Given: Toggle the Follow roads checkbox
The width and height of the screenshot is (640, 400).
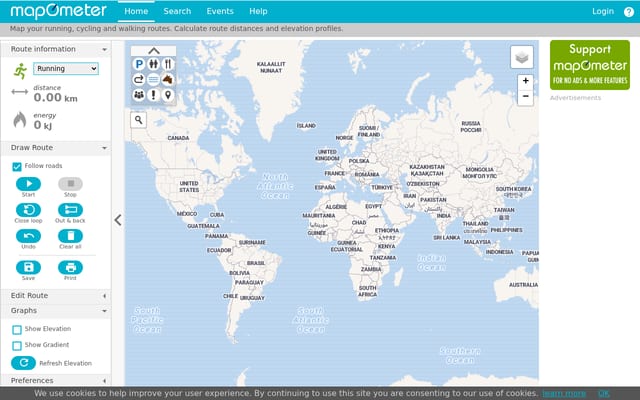Looking at the screenshot, I should click(17, 167).
